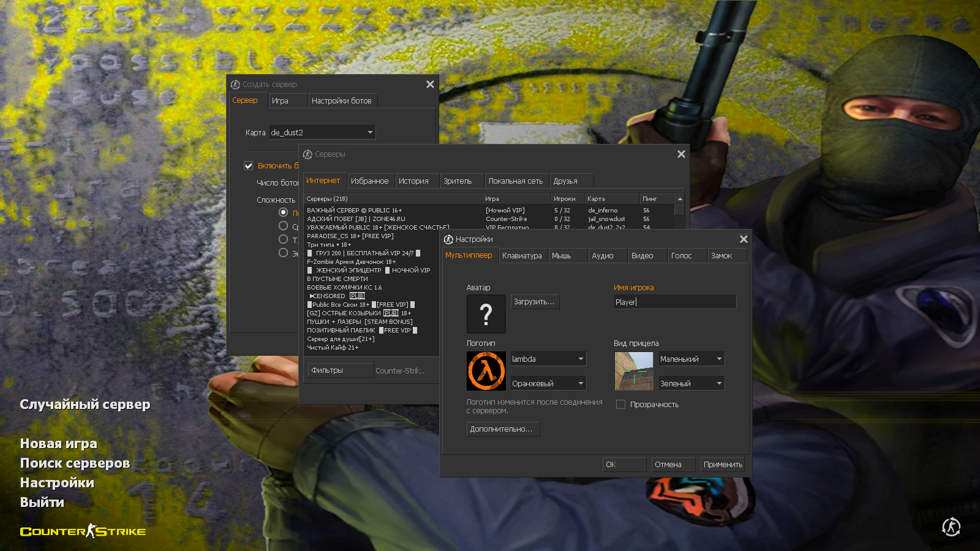
Task: Uncheck the Включить ботов checkbox
Action: pos(249,166)
